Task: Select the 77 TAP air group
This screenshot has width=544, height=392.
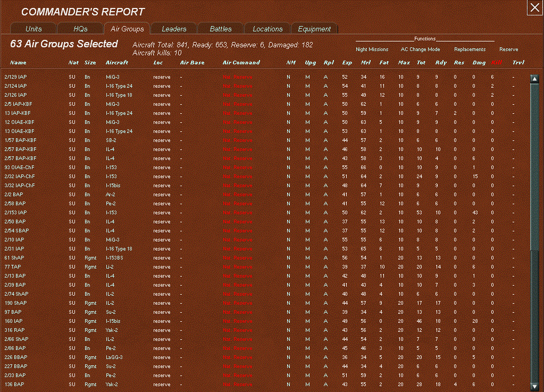Action: coord(12,267)
